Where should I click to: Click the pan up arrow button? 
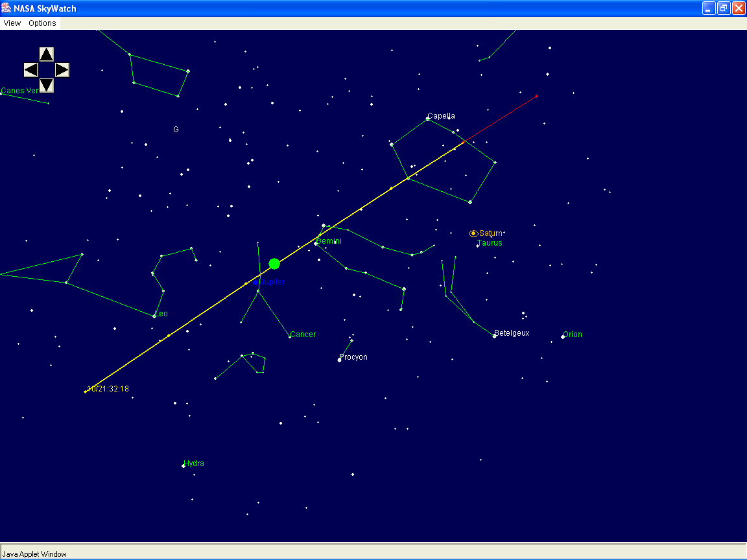47,54
